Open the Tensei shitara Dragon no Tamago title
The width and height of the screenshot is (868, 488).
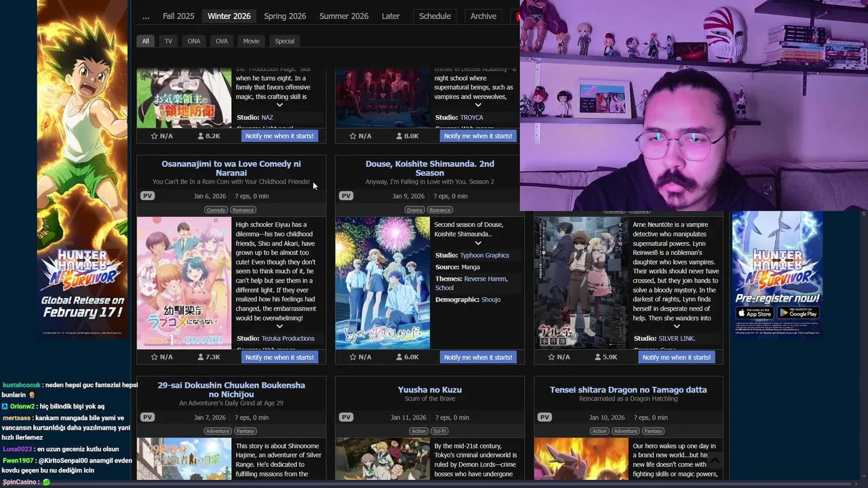click(629, 390)
